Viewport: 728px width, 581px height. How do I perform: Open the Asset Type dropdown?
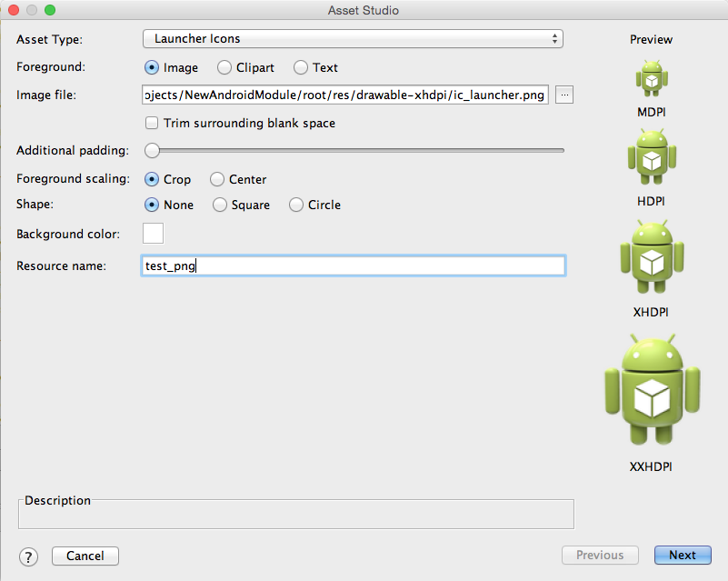[x=353, y=39]
